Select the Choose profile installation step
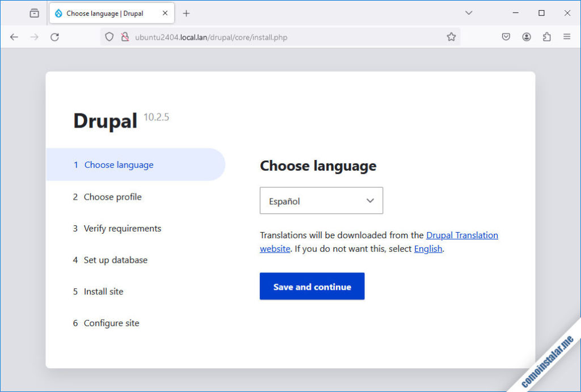581x392 pixels. [x=112, y=197]
